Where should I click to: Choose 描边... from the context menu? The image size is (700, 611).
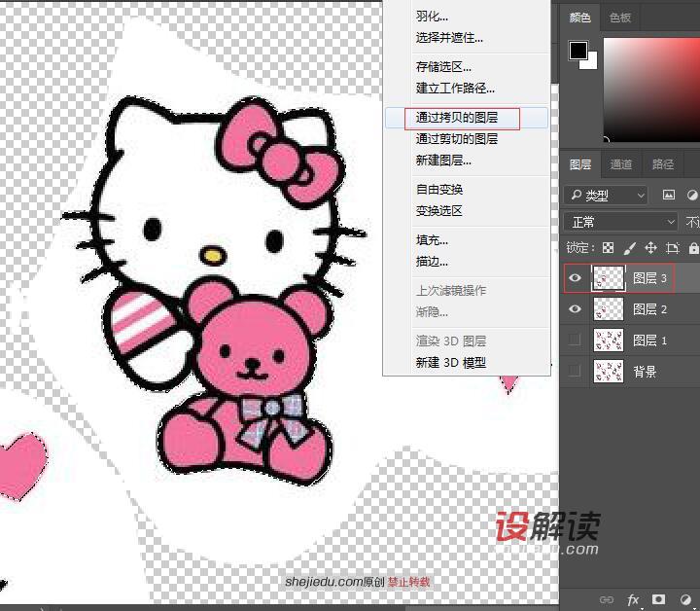(x=432, y=262)
